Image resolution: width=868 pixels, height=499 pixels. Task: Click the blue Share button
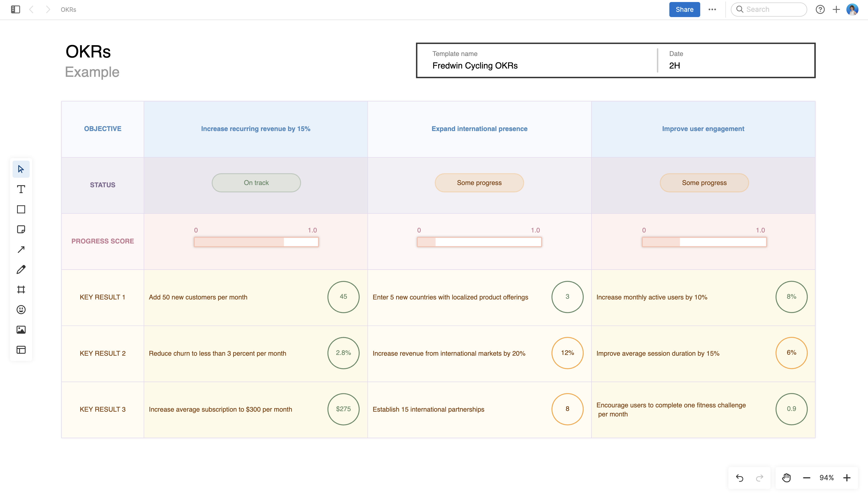(x=684, y=9)
